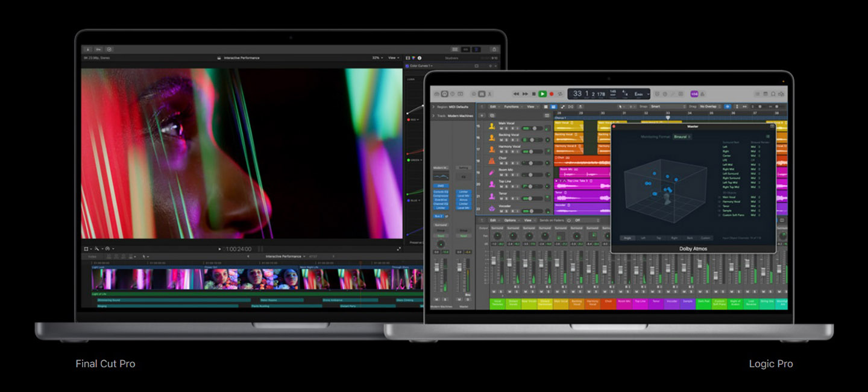Open the View dropdown above Final Cut viewer
This screenshot has width=868, height=392.
click(393, 58)
